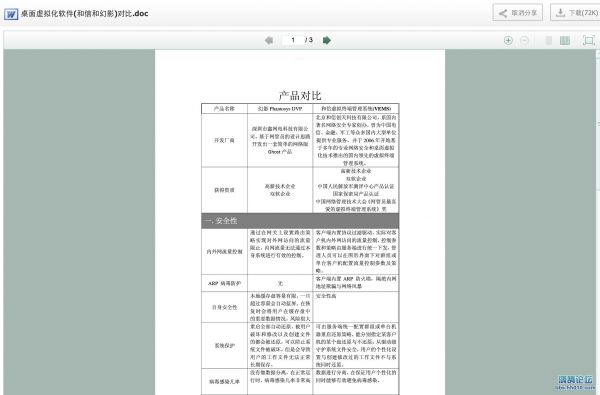Click the 产品对比 heading in the document
600x395 pixels.
(x=300, y=95)
